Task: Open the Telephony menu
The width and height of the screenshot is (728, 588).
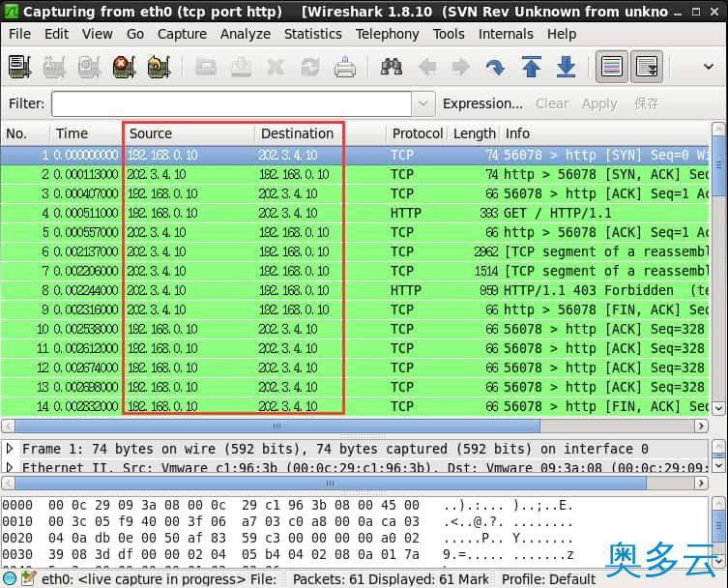Action: click(x=388, y=34)
